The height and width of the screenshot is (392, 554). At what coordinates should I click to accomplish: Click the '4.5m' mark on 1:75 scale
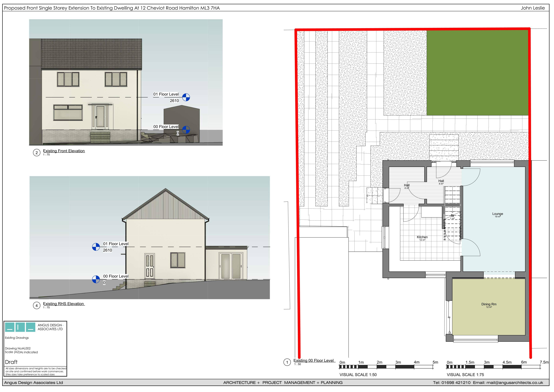[507, 362]
